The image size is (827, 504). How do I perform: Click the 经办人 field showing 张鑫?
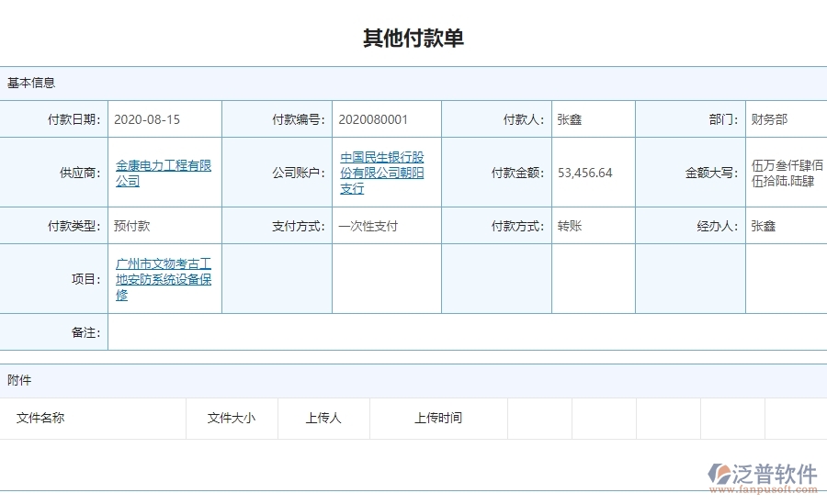pyautogui.click(x=764, y=226)
